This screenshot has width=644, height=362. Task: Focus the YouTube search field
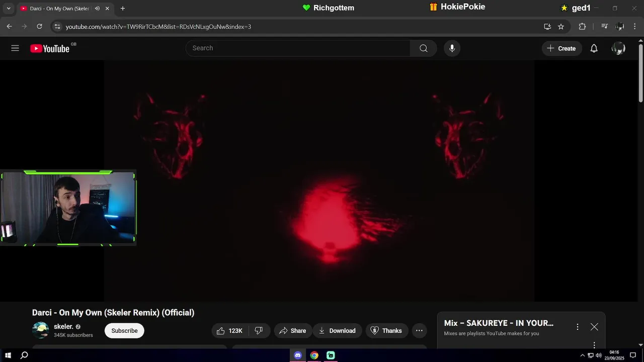coord(298,48)
